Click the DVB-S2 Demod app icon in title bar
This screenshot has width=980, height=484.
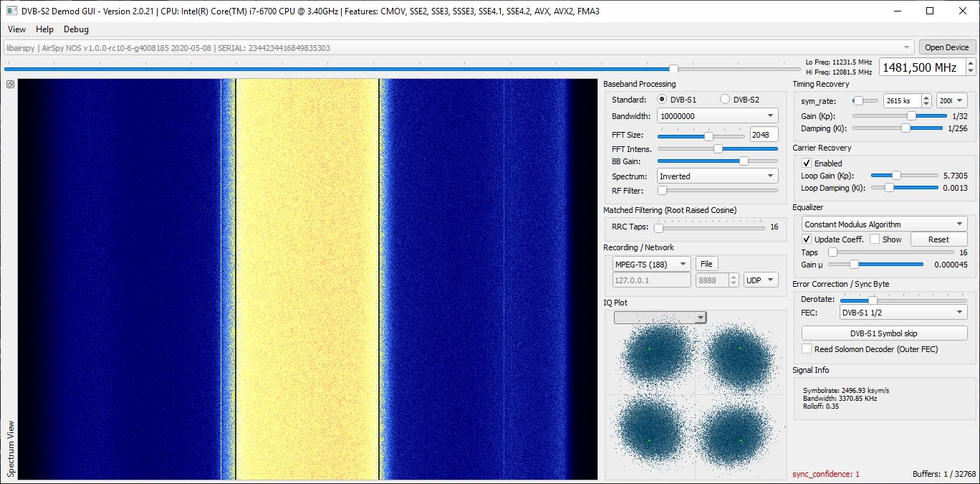point(11,11)
